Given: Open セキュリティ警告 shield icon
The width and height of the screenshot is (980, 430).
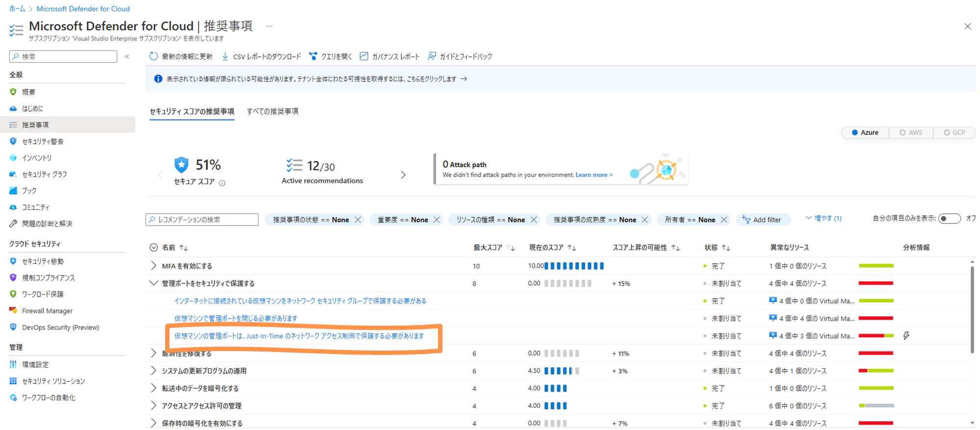Looking at the screenshot, I should (x=13, y=141).
